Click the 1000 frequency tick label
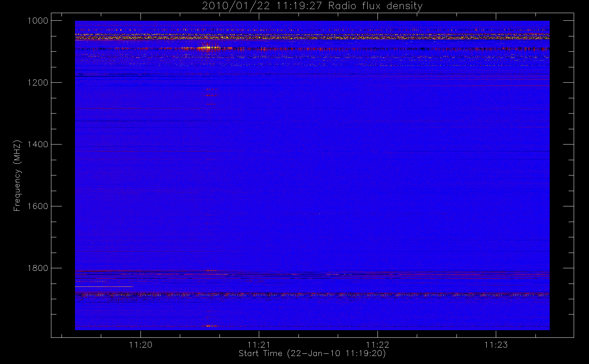 click(x=38, y=21)
